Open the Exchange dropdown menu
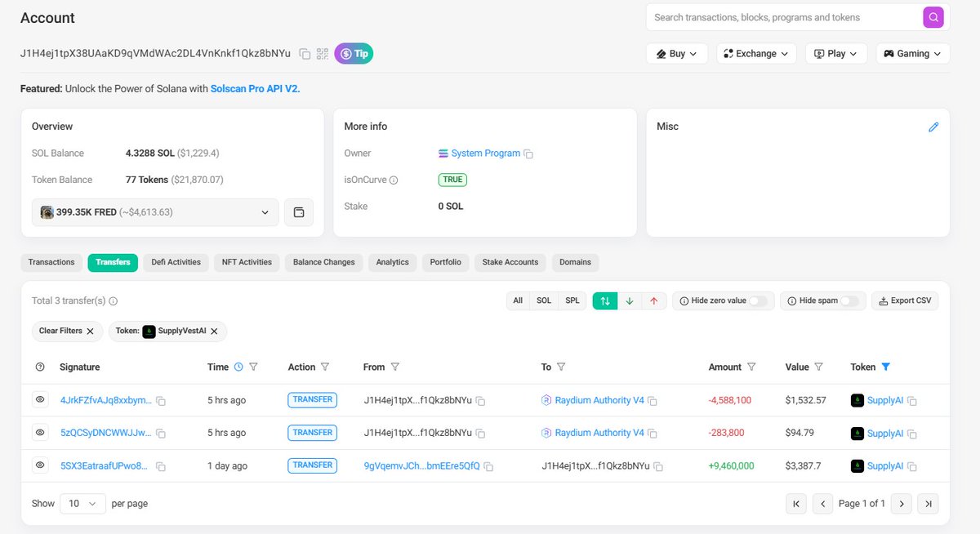Screen dimensions: 980x534 click(756, 53)
